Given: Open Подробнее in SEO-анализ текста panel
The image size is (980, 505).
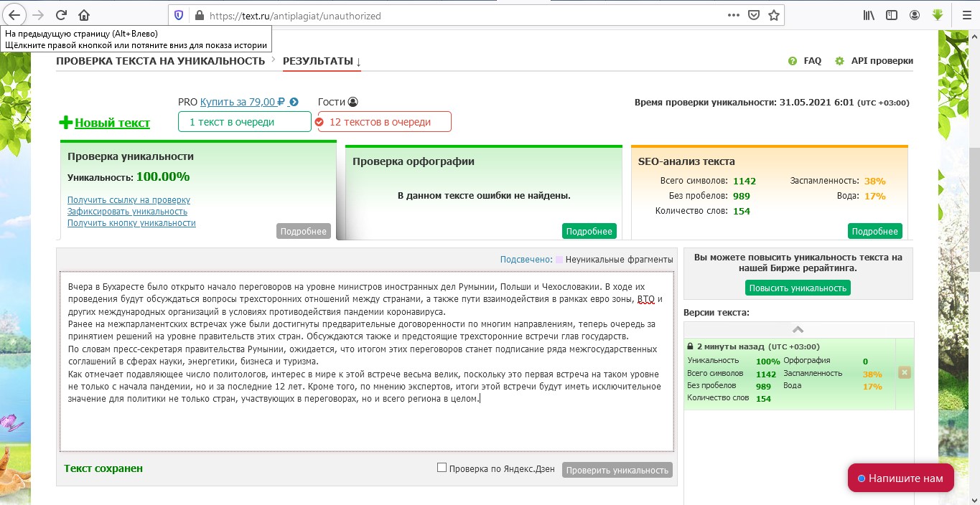Looking at the screenshot, I should point(875,231).
